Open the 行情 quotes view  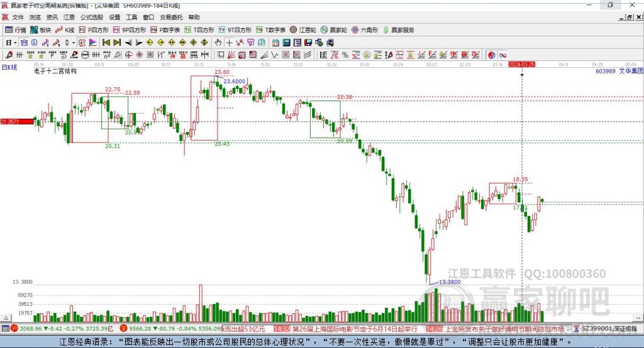pos(16,30)
